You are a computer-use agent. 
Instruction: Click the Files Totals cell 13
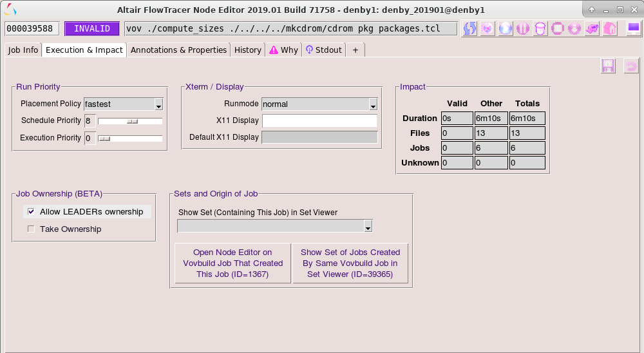pyautogui.click(x=527, y=133)
